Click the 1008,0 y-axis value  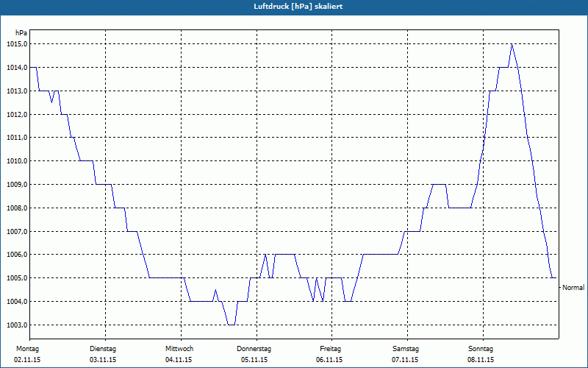click(17, 208)
